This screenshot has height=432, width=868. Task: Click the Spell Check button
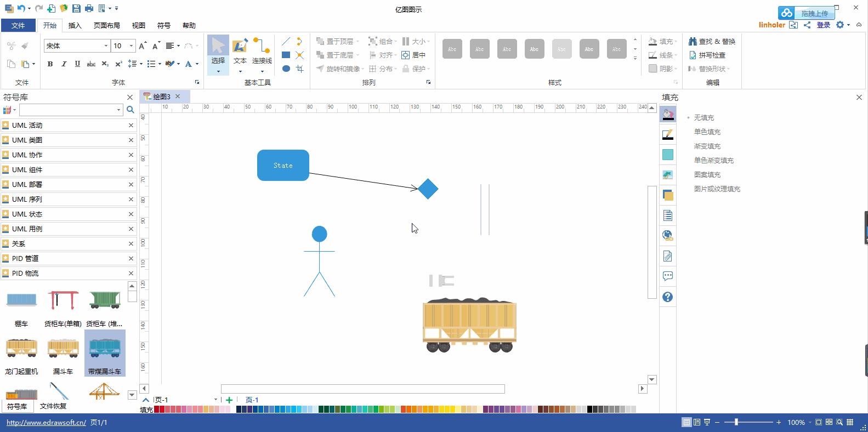[707, 55]
